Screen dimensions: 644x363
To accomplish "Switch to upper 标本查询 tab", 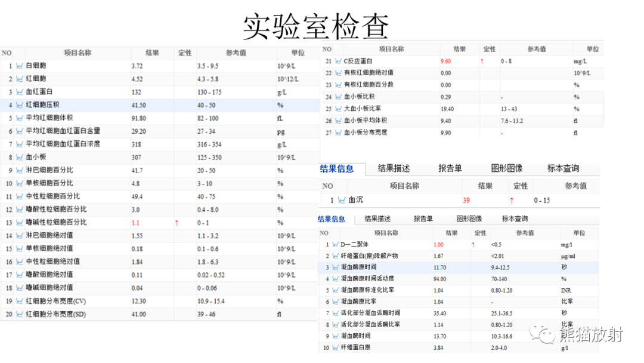I will coord(563,168).
